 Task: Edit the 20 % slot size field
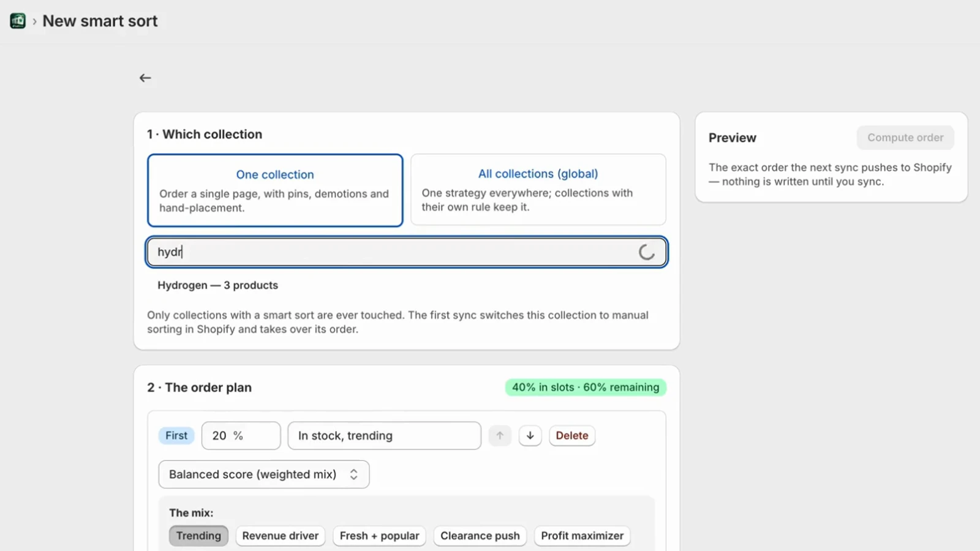tap(241, 435)
